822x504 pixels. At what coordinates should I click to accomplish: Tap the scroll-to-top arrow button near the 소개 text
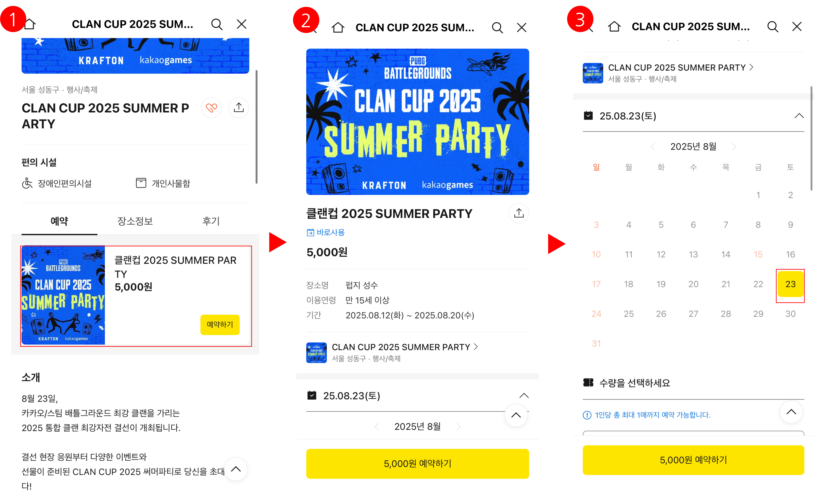(236, 469)
